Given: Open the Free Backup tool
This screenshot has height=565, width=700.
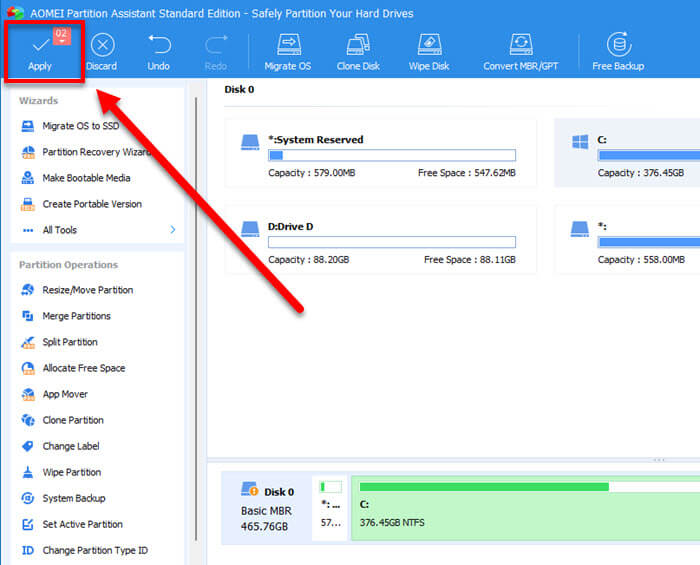Looking at the screenshot, I should (x=618, y=52).
